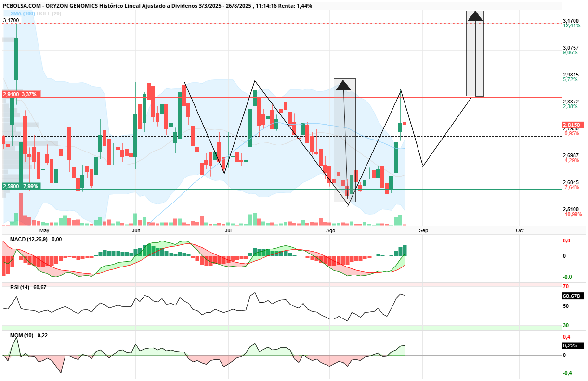Click the 3,0757 price axis value

570,48
